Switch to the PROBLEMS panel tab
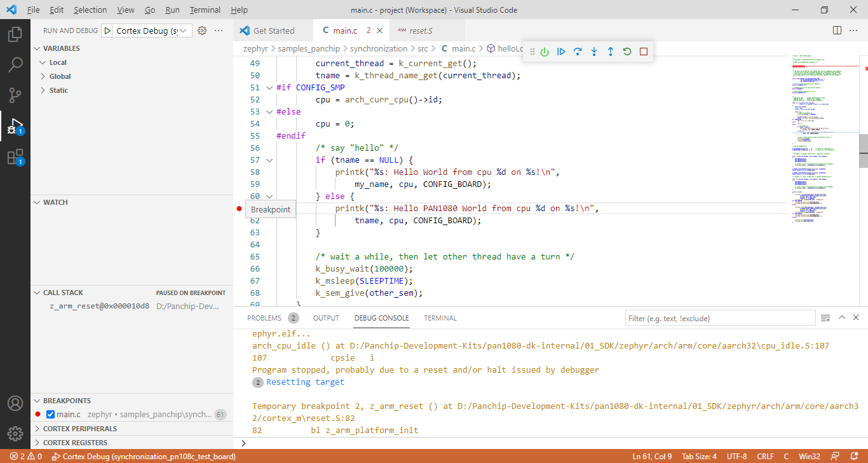Image resolution: width=868 pixels, height=463 pixels. click(x=264, y=318)
